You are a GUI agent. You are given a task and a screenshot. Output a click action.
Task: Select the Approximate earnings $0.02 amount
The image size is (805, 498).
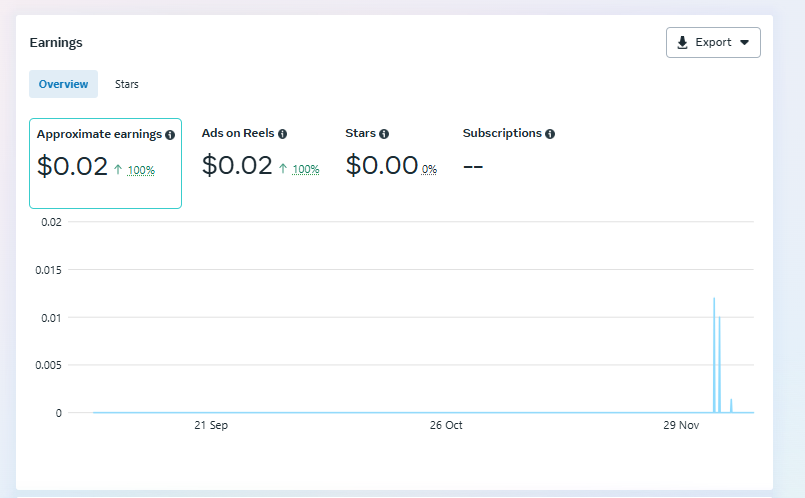[72, 166]
